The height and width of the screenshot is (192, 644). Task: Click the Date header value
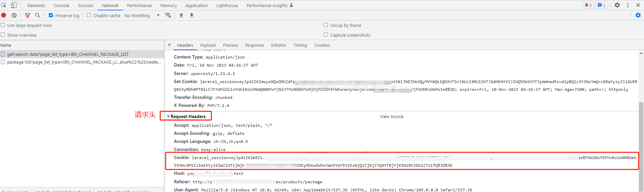[223, 65]
